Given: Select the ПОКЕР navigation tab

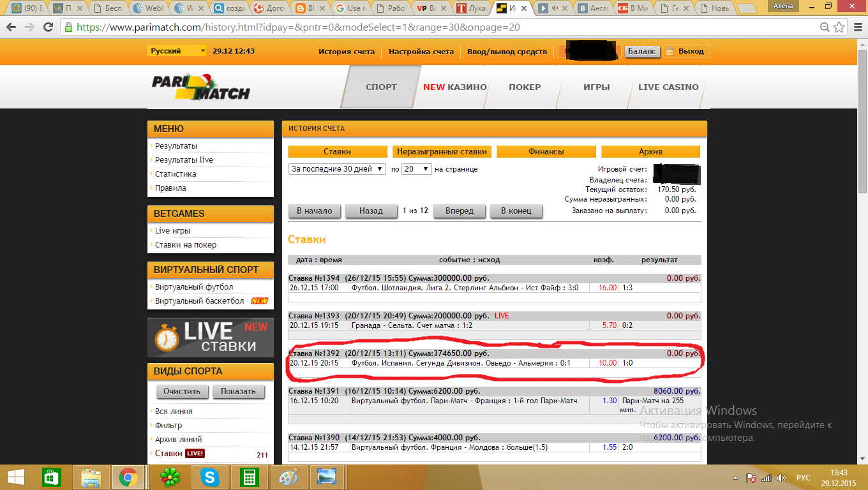Looking at the screenshot, I should (x=525, y=87).
